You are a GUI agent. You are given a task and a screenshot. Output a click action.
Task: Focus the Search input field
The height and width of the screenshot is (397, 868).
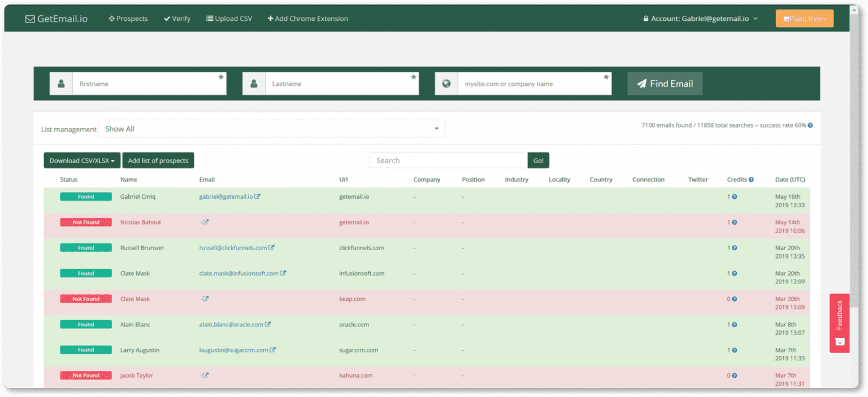448,160
